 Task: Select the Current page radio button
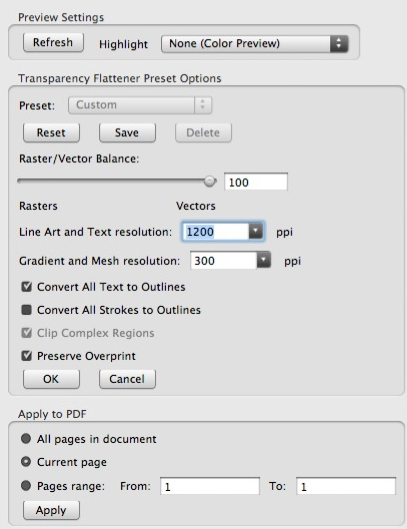click(x=26, y=462)
